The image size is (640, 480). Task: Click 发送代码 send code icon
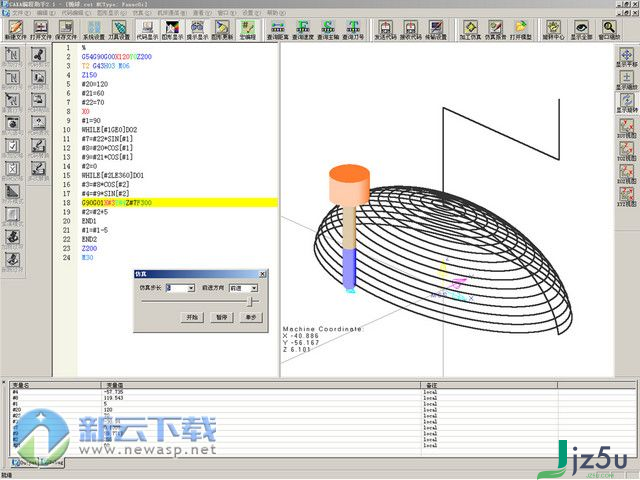385,29
